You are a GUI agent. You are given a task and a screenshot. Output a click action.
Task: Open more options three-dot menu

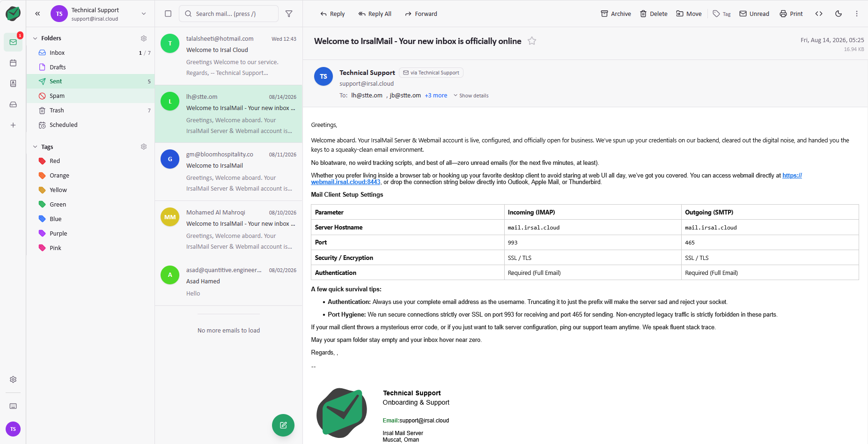tap(857, 14)
